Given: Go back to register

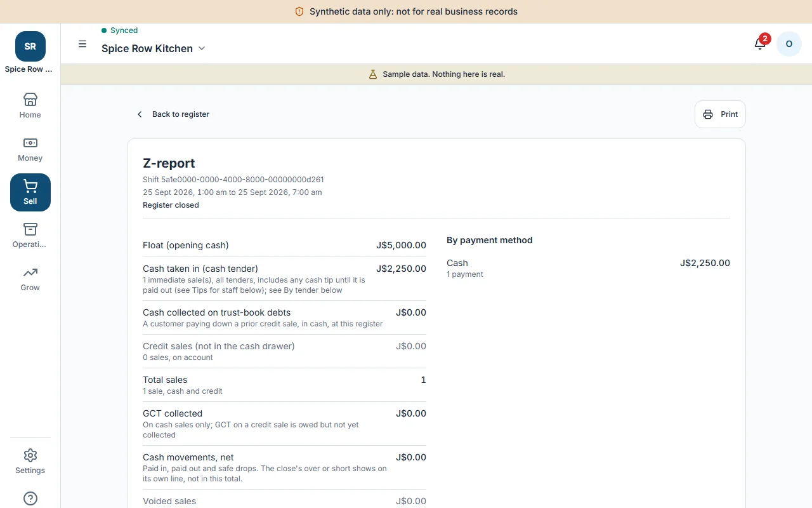Looking at the screenshot, I should click(173, 114).
